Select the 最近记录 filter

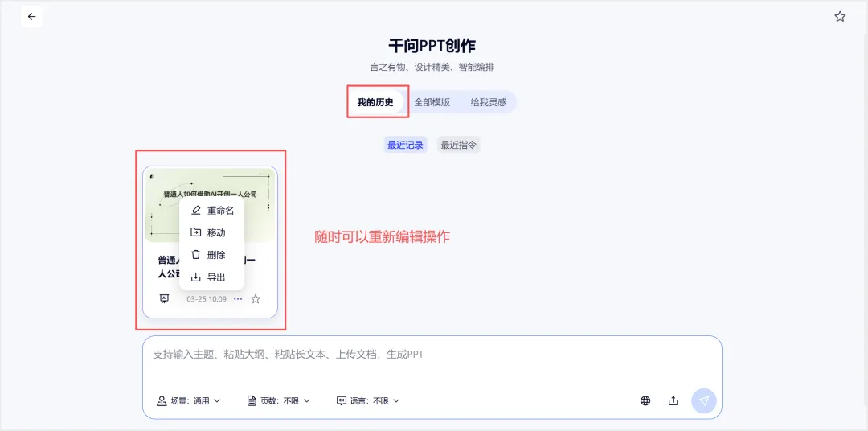[405, 146]
